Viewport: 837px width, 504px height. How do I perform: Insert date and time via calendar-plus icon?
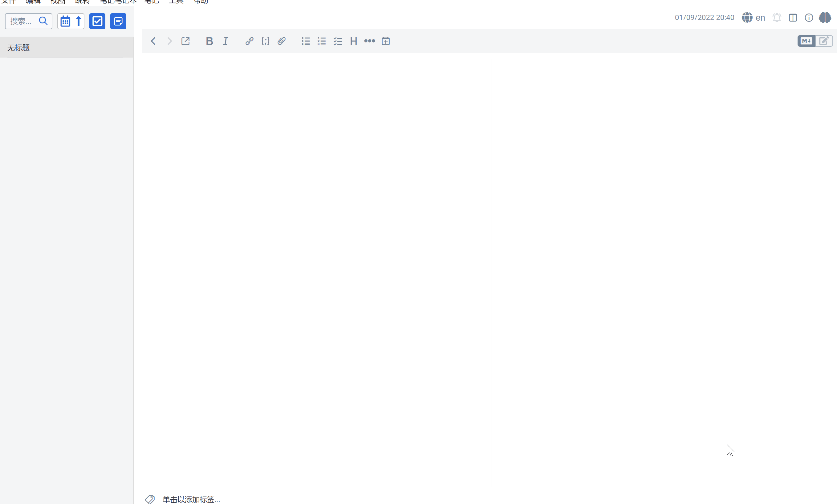click(x=386, y=41)
